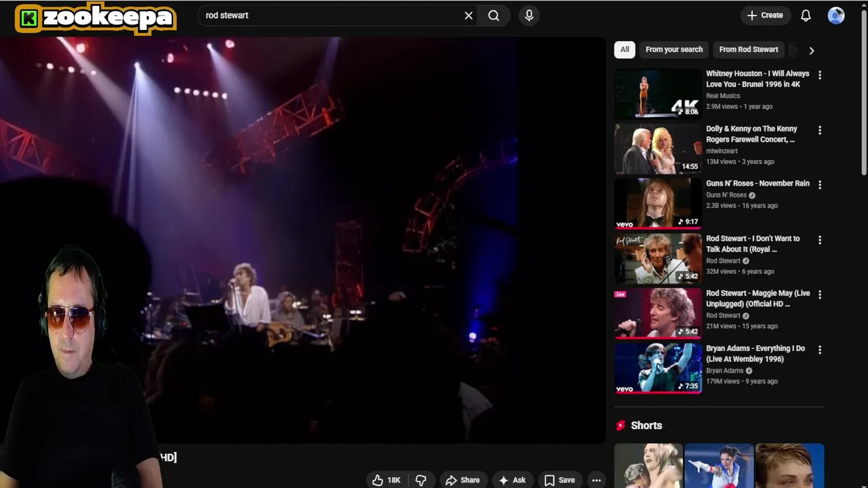
Task: Open options for Maggie May video
Action: [x=820, y=295]
